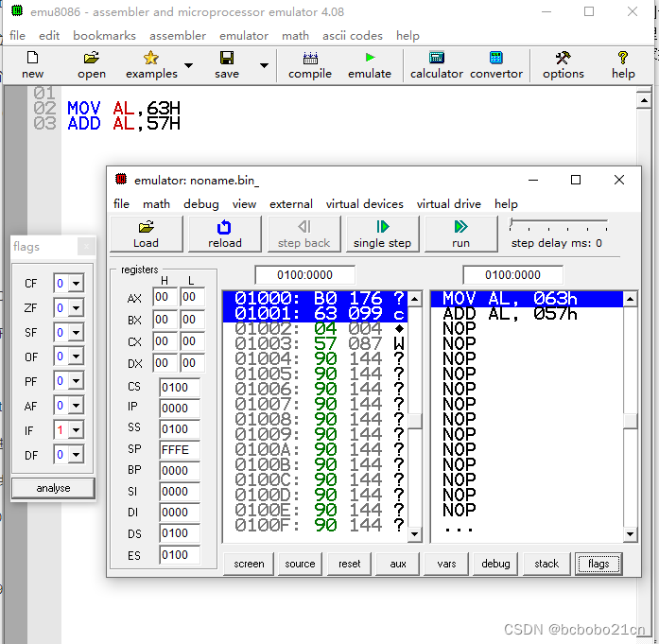Click the flags button at bottom

tap(598, 564)
